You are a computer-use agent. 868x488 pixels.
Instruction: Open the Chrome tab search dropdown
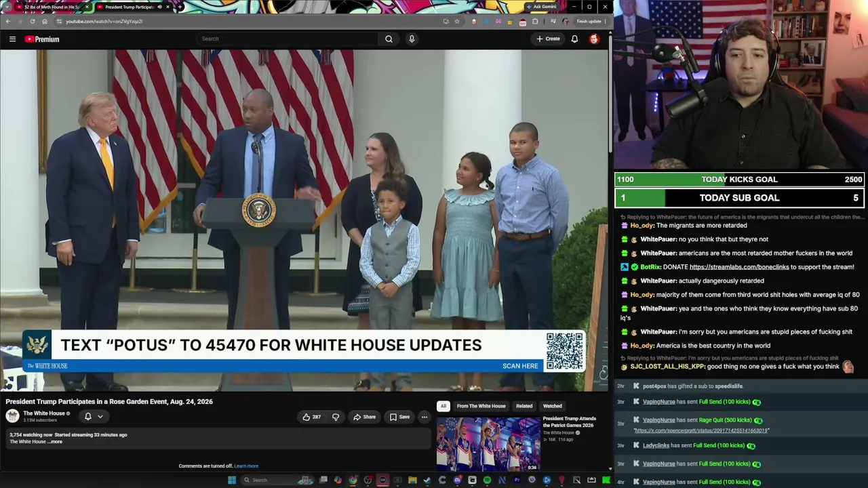(x=7, y=7)
